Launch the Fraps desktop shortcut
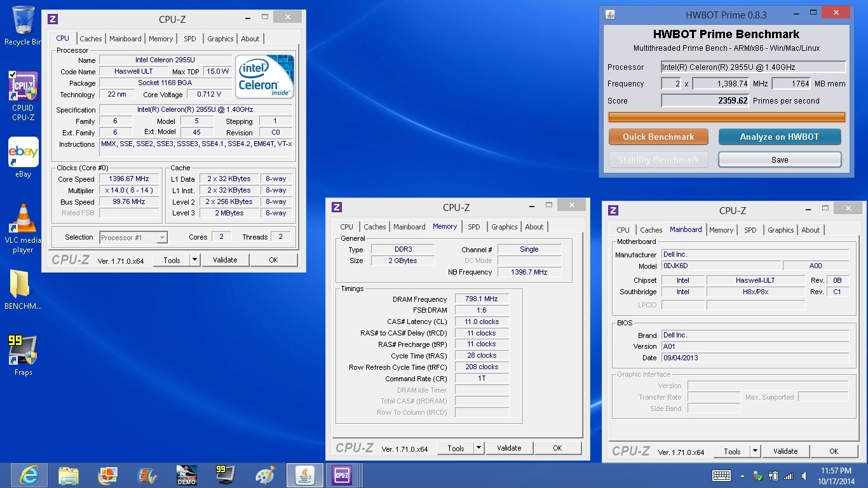The height and width of the screenshot is (488, 868). click(23, 356)
